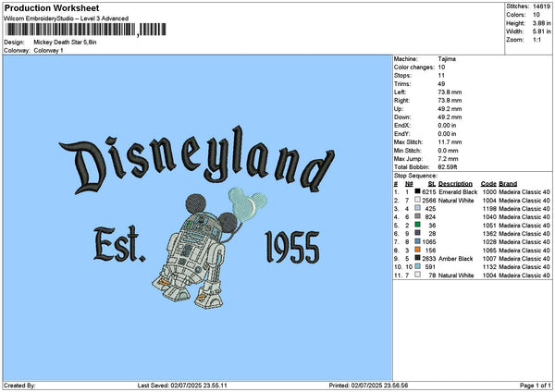This screenshot has width=555, height=392.
Task: Click the 'St.' column header
Action: coord(432,184)
